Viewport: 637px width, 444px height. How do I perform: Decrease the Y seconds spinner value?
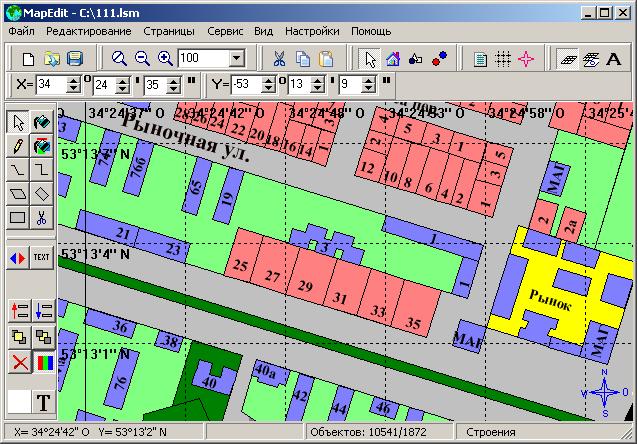(372, 89)
